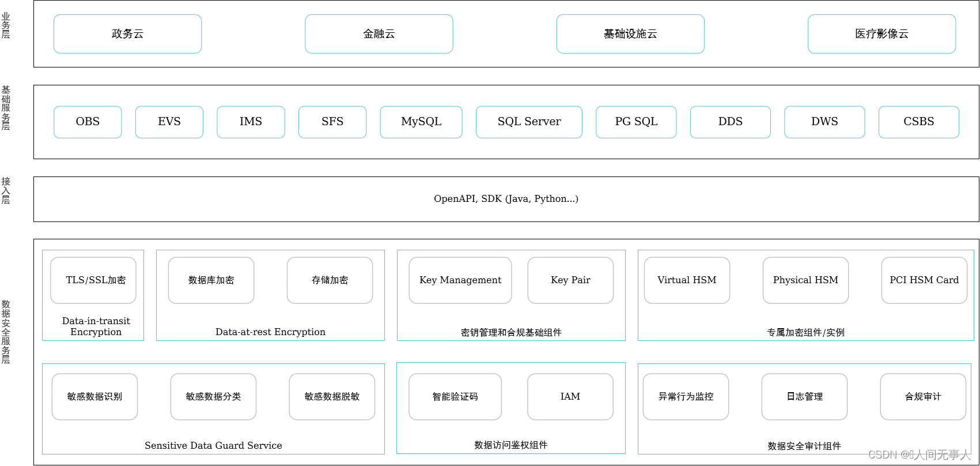Viewport: 980px width, 466px height.
Task: Select the 医疗影像云 box
Action: point(881,34)
